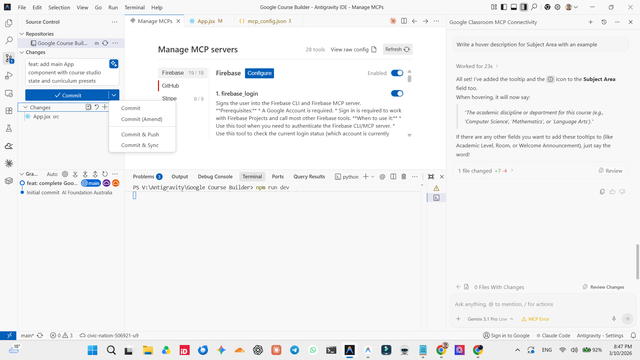
Task: Give thumbs down to the response
Action: (622, 191)
